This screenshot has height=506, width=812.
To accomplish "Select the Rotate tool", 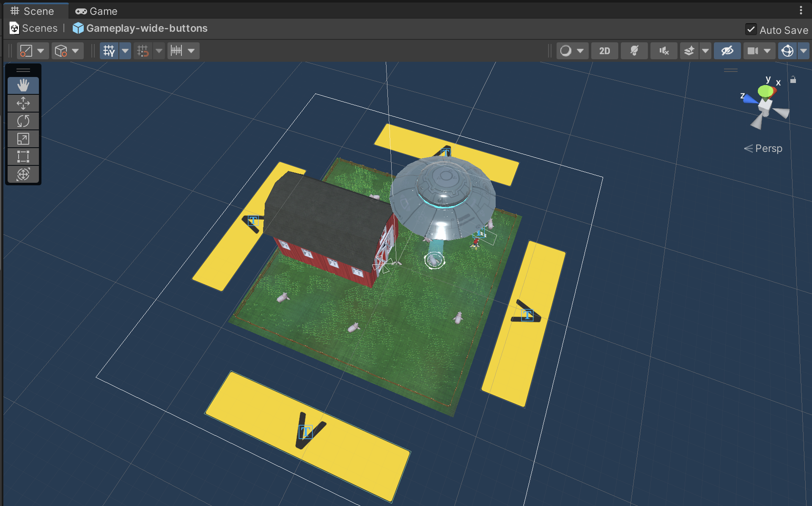I will click(x=23, y=121).
